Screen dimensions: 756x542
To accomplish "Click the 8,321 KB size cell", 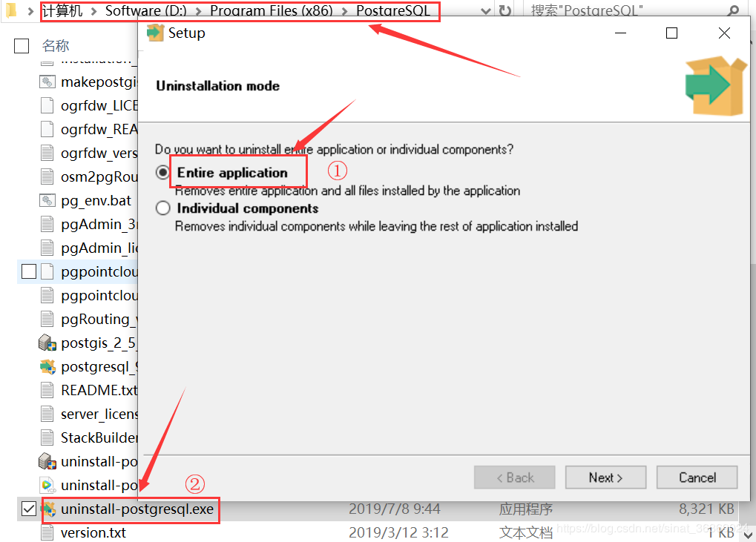I will [x=706, y=509].
